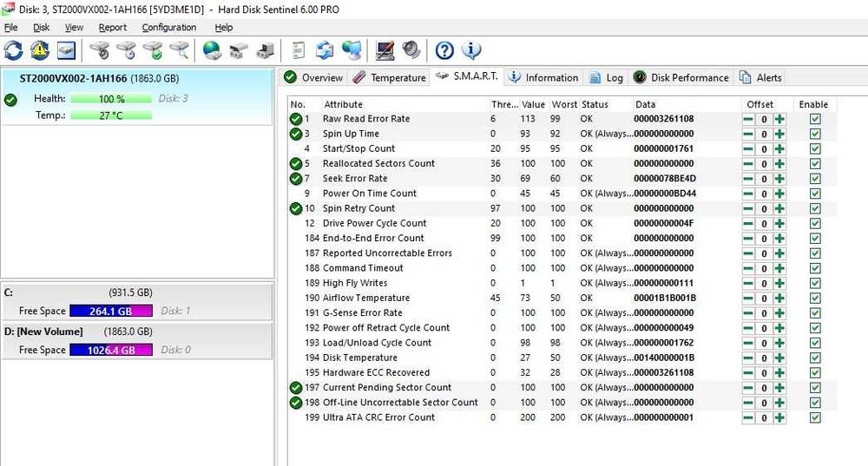The width and height of the screenshot is (868, 466).
Task: Click the 27 °C temperature bar
Action: (x=111, y=115)
